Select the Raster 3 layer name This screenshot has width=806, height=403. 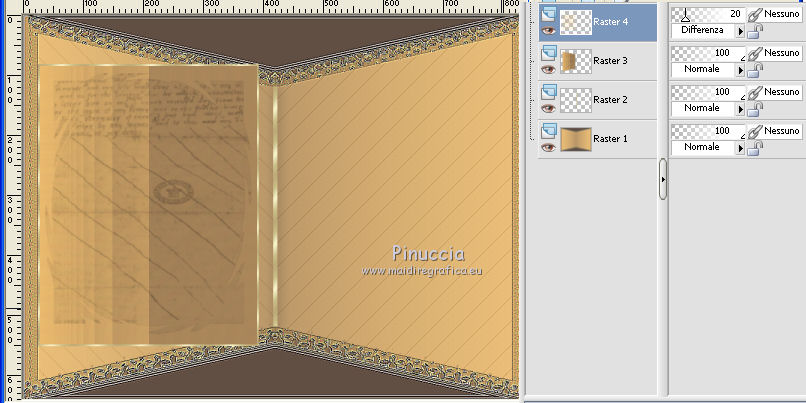pos(610,61)
